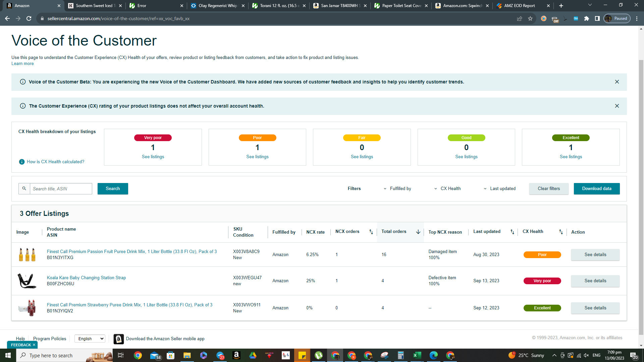
Task: Switch to the Olay Regenerist Whip tab
Action: [x=218, y=6]
